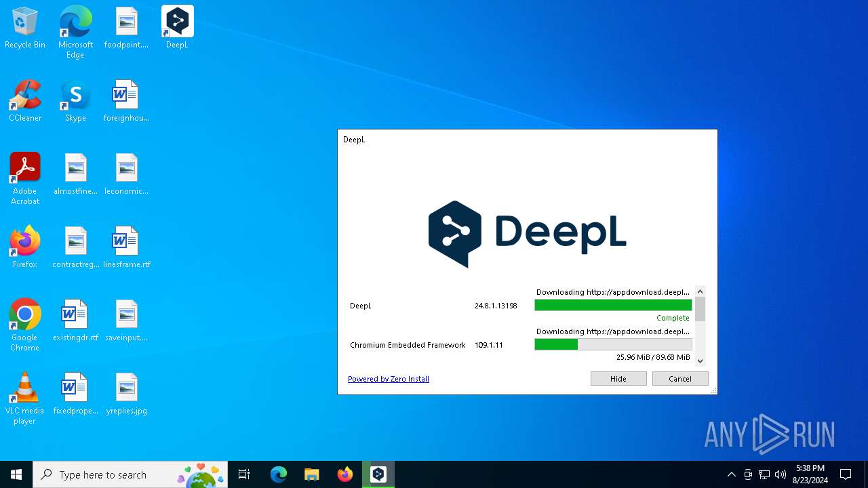Click the Downloading URL text above DeepL's bar
The image size is (868, 488).
(613, 292)
